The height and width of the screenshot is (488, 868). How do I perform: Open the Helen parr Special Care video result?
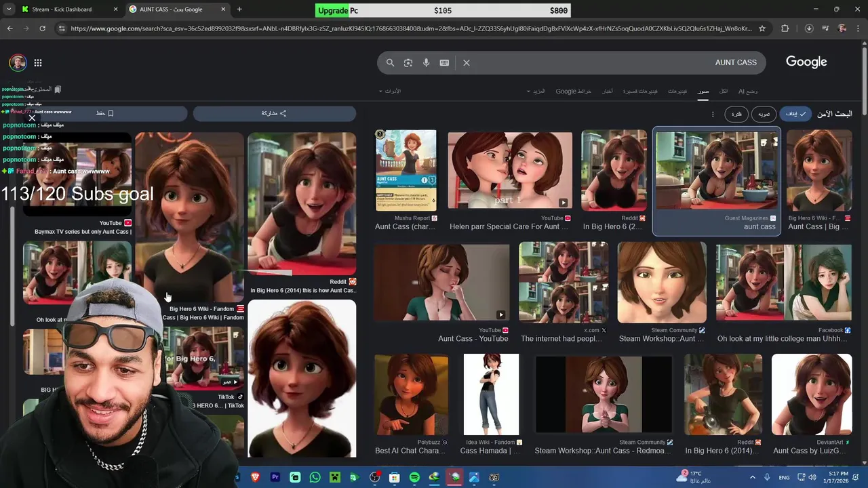pyautogui.click(x=510, y=170)
